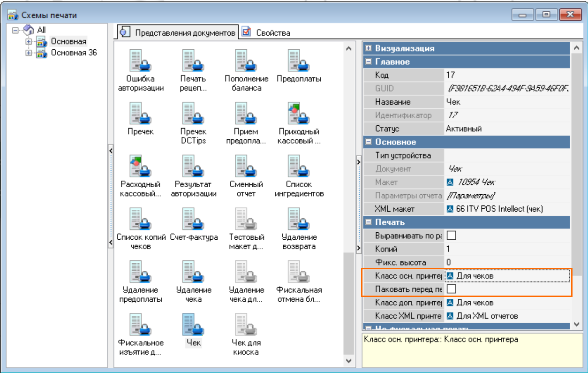Select the Пополнение баланса document icon
The height and width of the screenshot is (373, 588).
coord(246,61)
